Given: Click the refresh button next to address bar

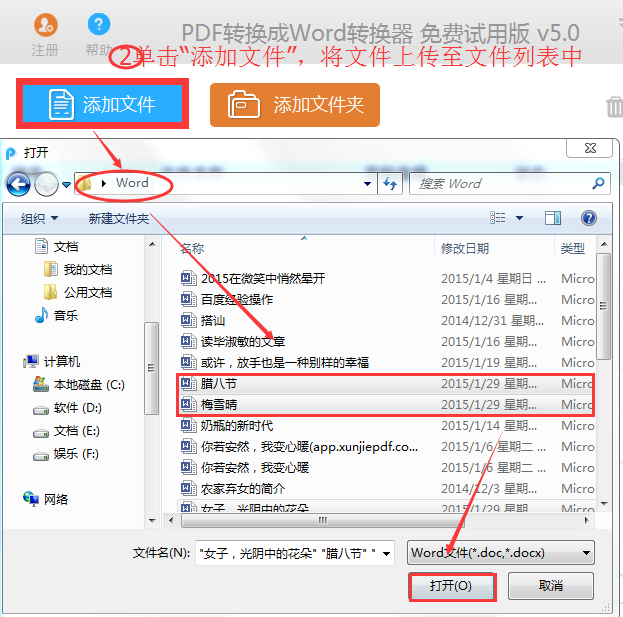Looking at the screenshot, I should (x=390, y=184).
